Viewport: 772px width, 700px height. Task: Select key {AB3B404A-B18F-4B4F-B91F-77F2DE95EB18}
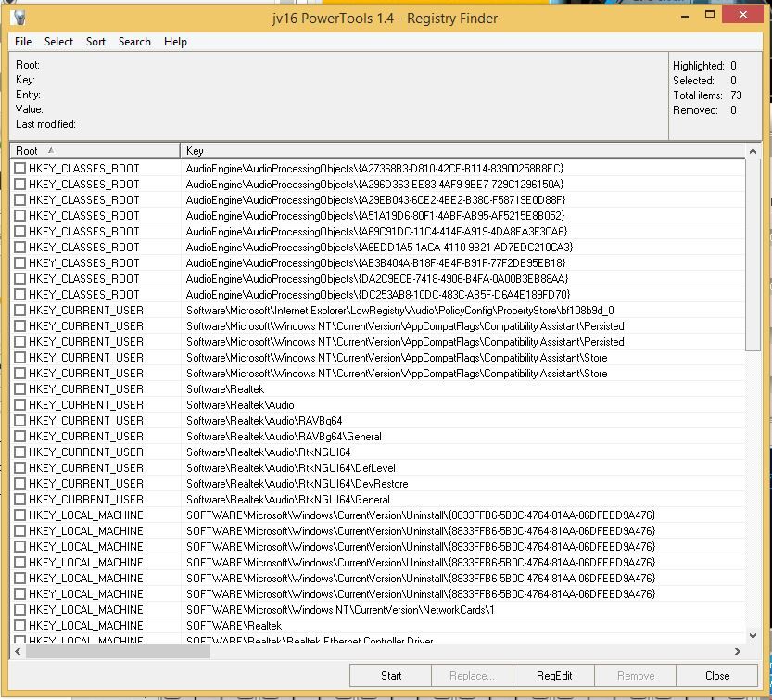point(375,263)
